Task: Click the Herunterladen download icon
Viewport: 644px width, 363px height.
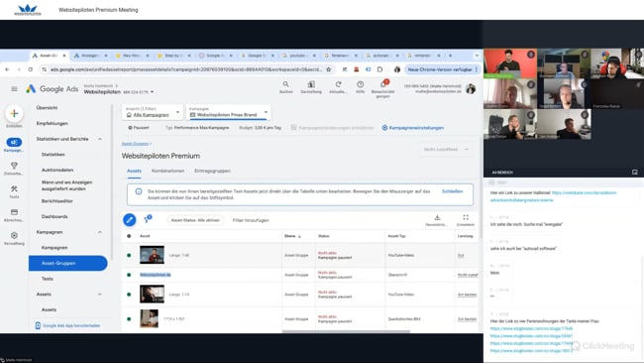Action: [437, 217]
